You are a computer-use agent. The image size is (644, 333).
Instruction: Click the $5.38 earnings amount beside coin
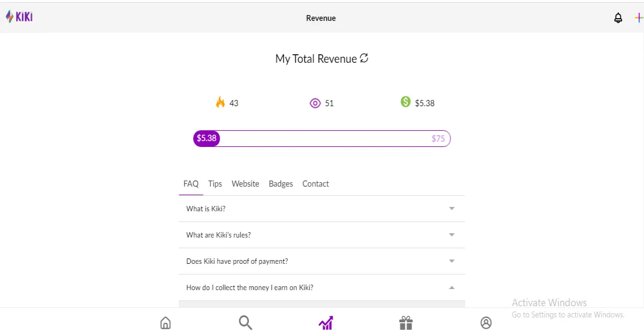425,103
